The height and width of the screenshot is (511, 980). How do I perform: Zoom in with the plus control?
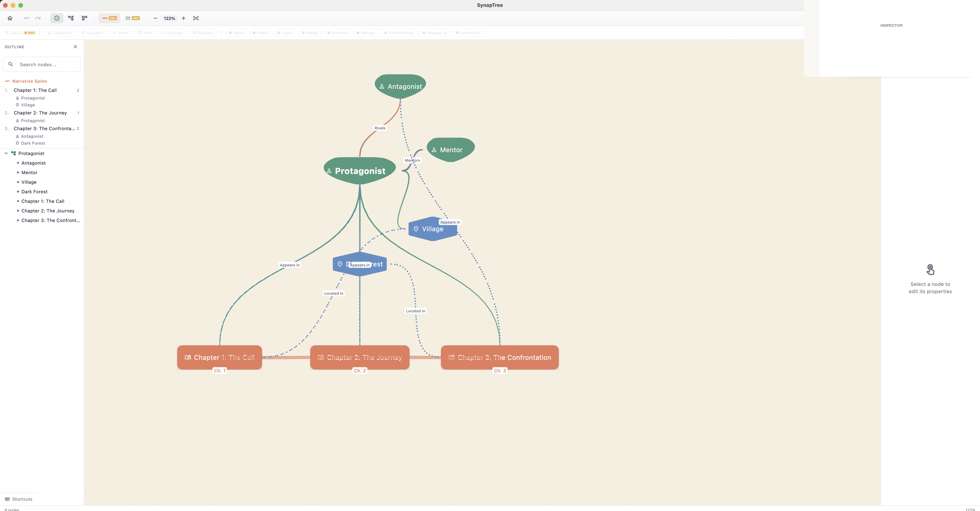point(183,18)
